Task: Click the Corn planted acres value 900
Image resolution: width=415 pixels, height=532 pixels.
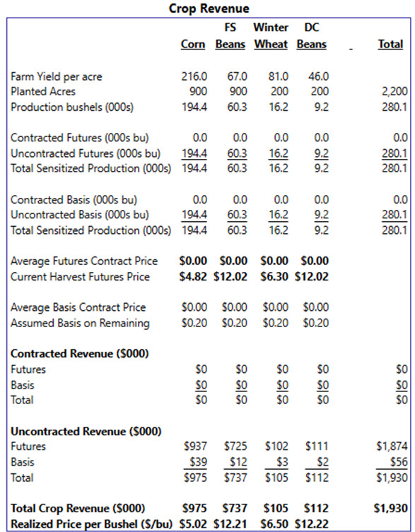Action: click(199, 91)
